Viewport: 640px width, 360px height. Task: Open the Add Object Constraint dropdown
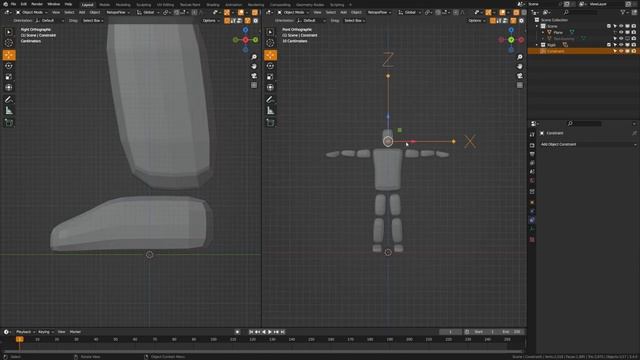(x=587, y=144)
